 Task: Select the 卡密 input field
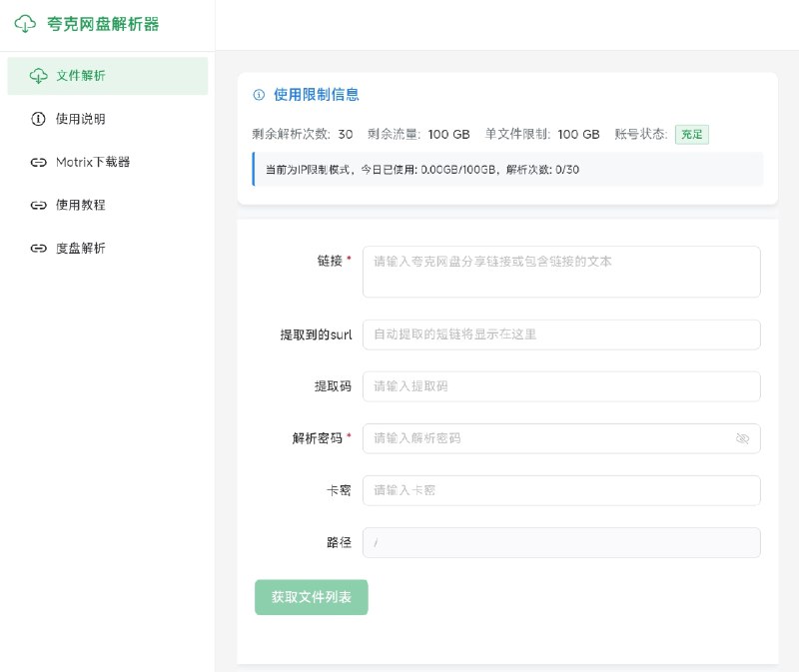click(x=559, y=490)
